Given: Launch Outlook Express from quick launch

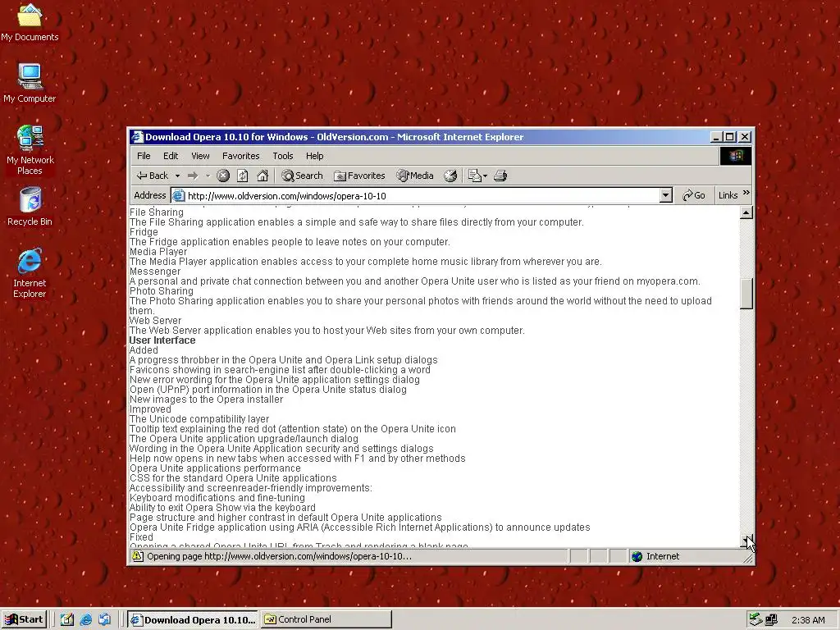Looking at the screenshot, I should pyautogui.click(x=104, y=620).
